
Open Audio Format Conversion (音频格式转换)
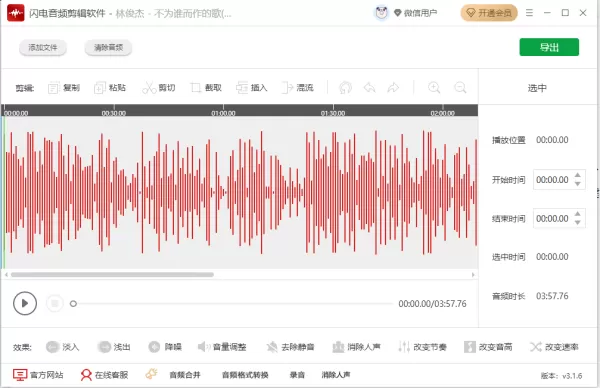click(x=245, y=375)
